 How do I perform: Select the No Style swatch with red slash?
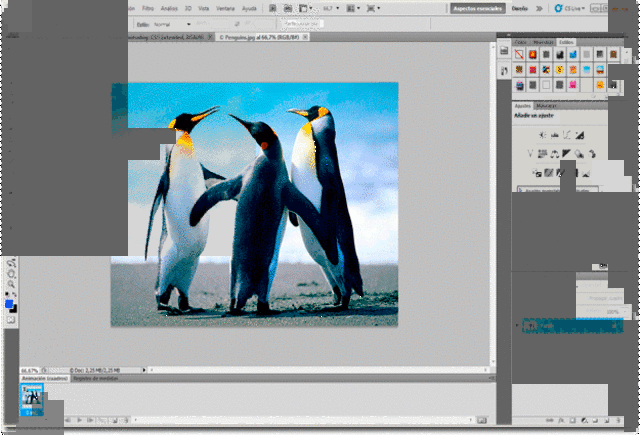click(519, 54)
